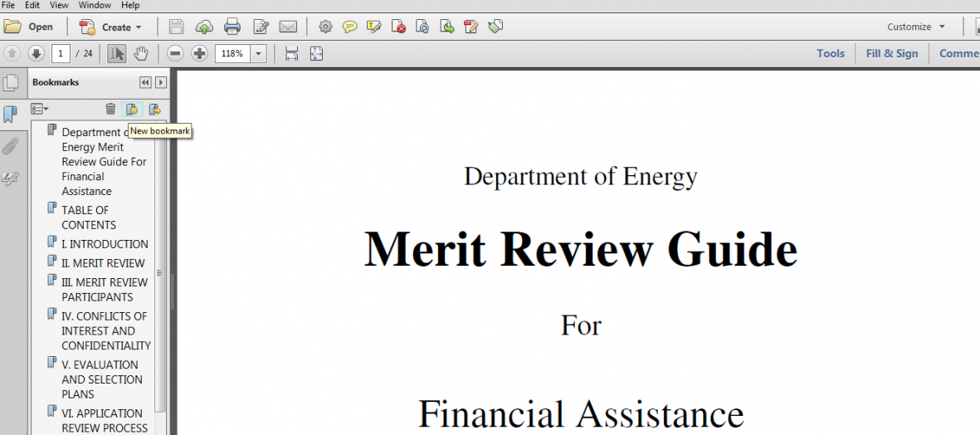Click the 118% zoom value field

232,54
